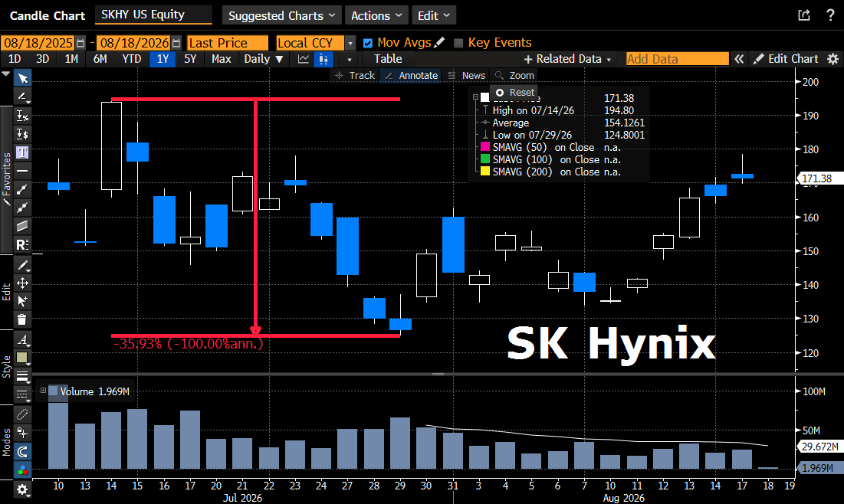
Task: Toggle the Annotate mode
Action: coord(411,75)
